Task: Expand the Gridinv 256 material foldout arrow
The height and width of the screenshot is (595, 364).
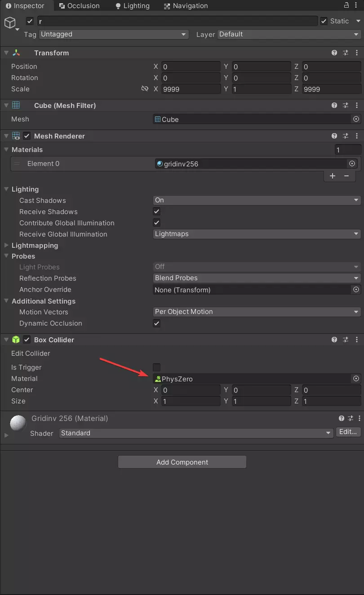Action: (x=6, y=435)
